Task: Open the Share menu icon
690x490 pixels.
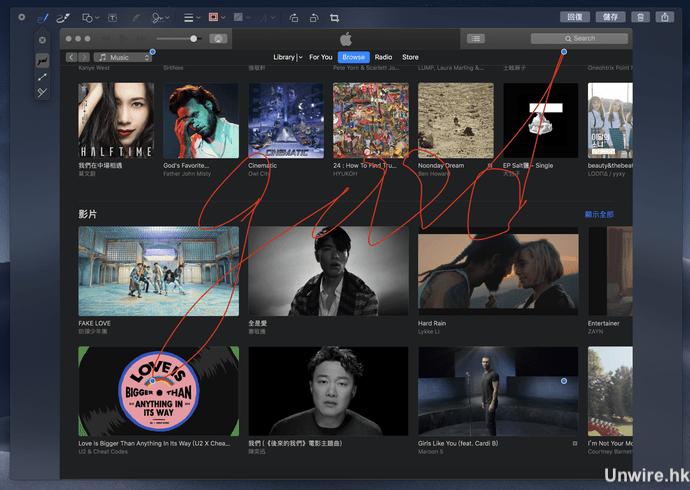Action: tap(665, 17)
